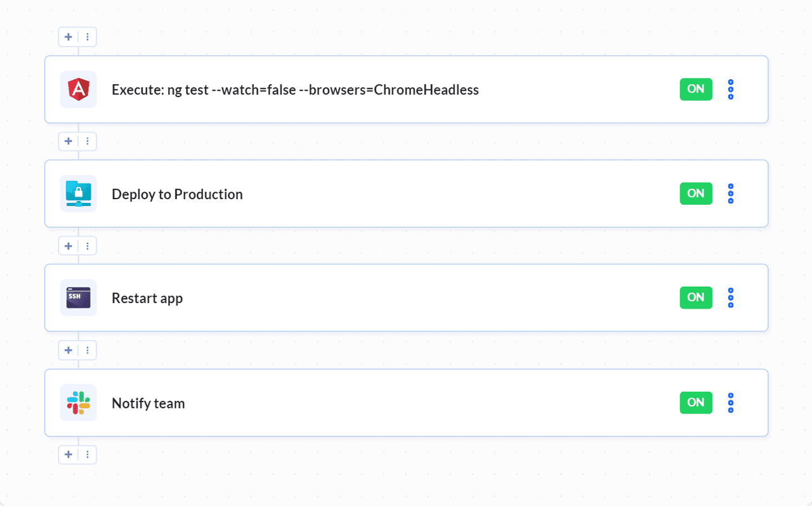Click the SFTP lock icon on Deploy to Production

pos(79,193)
